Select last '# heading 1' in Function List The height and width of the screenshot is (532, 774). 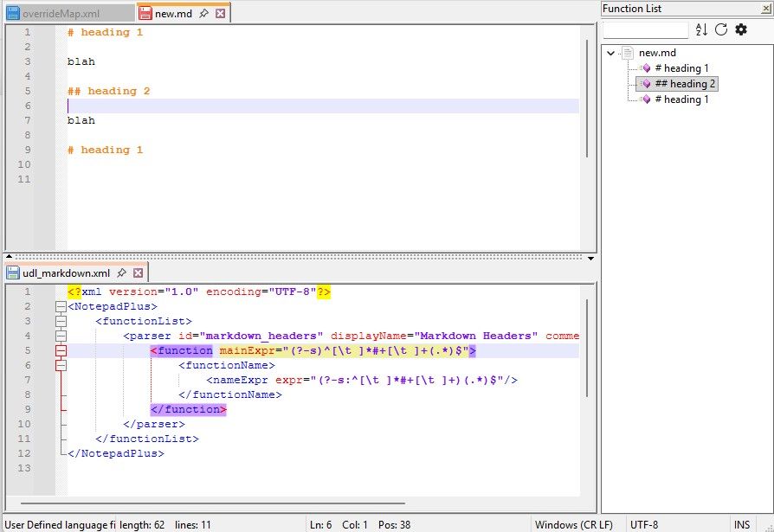coord(681,99)
